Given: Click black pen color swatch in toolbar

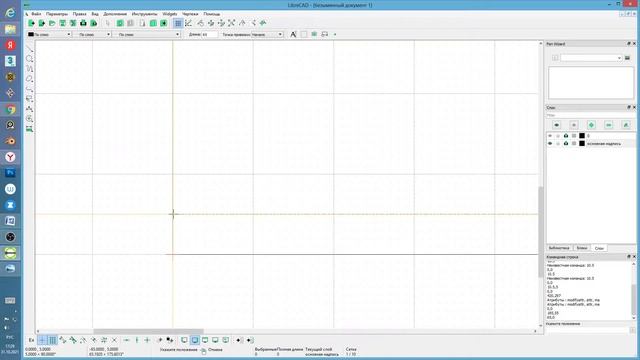Looking at the screenshot, I should 31,35.
